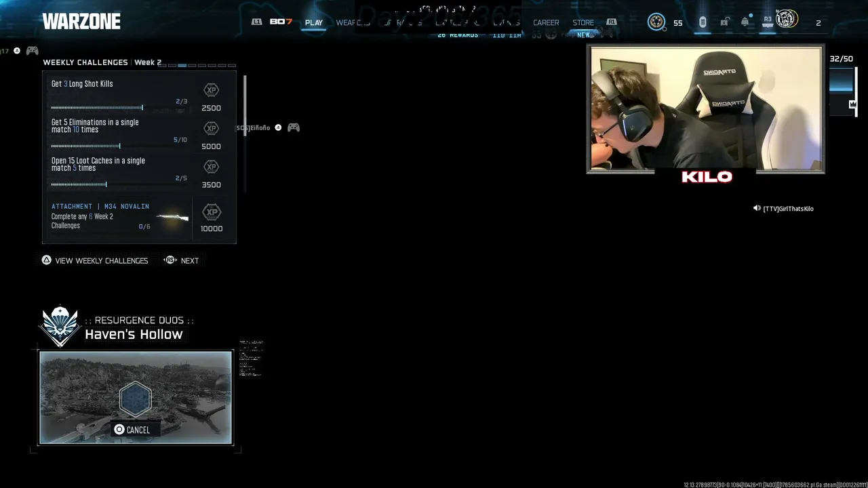Click the Week 2 page indicator segment

pos(182,65)
